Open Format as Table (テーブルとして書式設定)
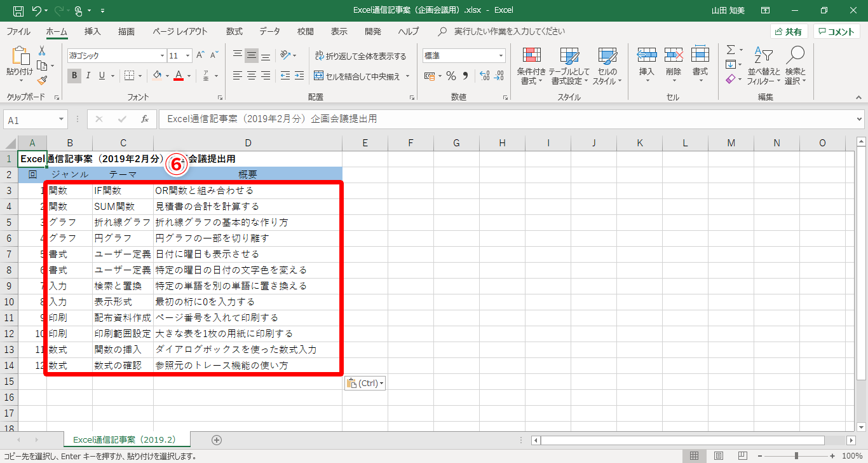868x463 pixels. pos(569,66)
